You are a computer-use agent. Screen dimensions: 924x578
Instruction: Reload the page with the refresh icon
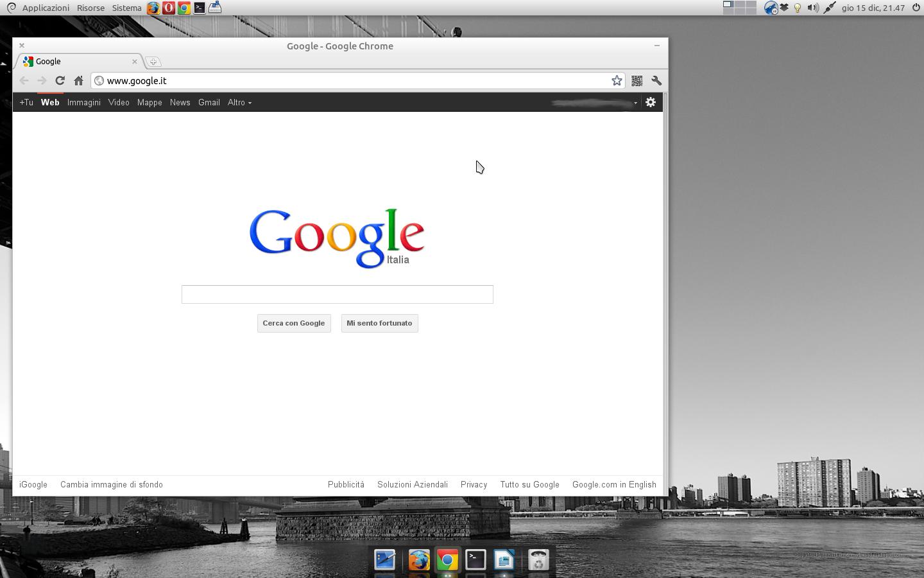pos(60,81)
